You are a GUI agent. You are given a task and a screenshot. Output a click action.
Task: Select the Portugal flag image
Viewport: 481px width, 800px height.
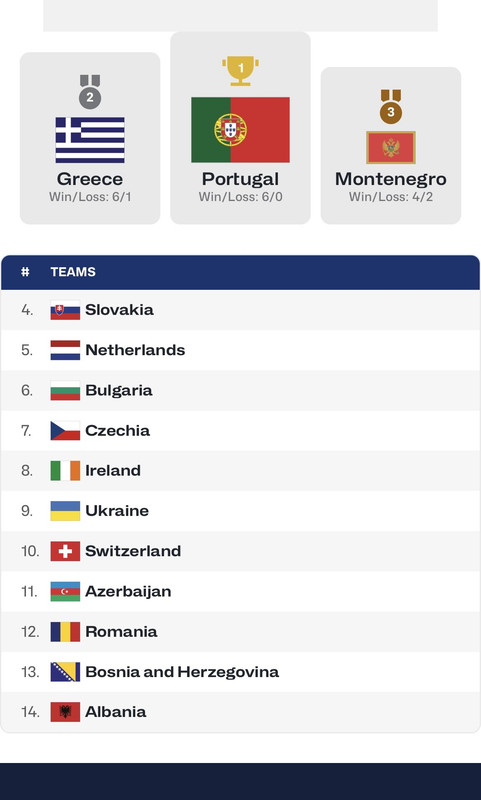pos(240,130)
